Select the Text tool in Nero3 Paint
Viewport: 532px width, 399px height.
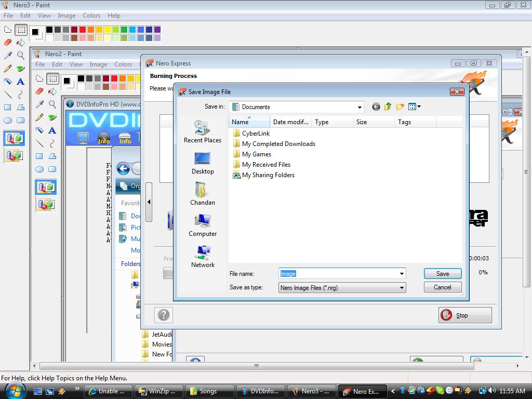(21, 82)
